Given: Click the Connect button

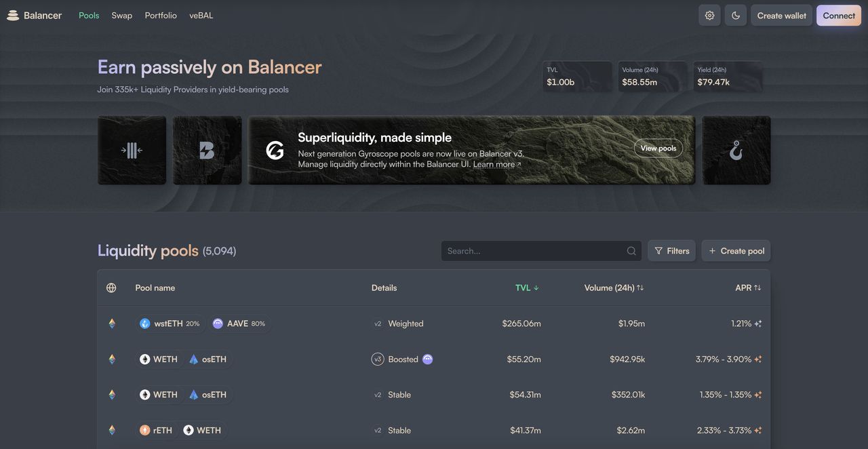Looking at the screenshot, I should [x=839, y=16].
